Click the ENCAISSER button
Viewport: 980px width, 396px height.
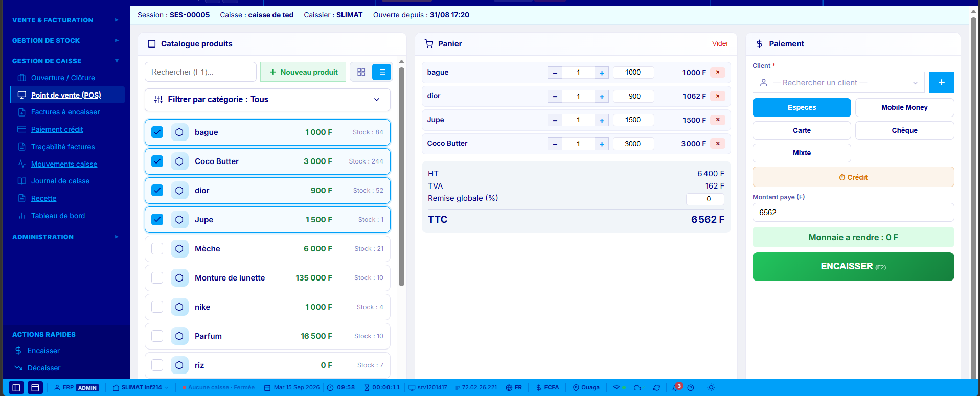[x=853, y=267]
